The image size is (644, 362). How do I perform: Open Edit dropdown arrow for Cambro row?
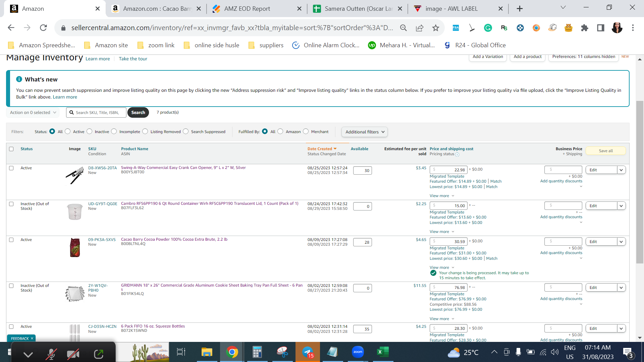621,206
